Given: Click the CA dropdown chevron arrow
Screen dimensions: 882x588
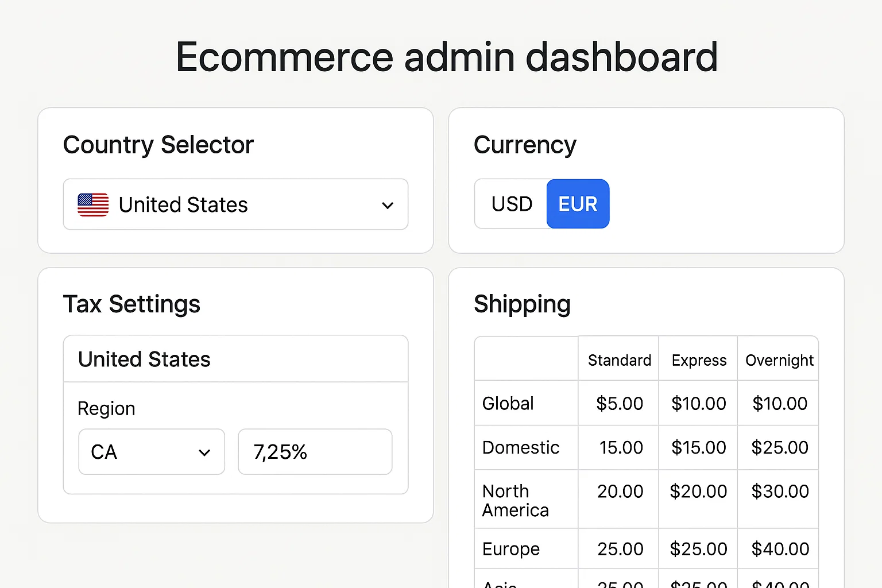Looking at the screenshot, I should click(204, 452).
